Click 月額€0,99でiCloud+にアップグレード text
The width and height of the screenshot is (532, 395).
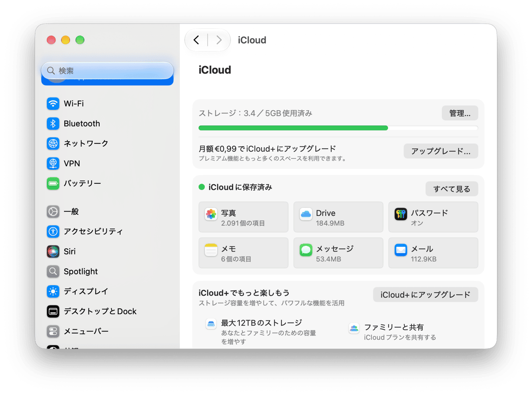coord(267,149)
